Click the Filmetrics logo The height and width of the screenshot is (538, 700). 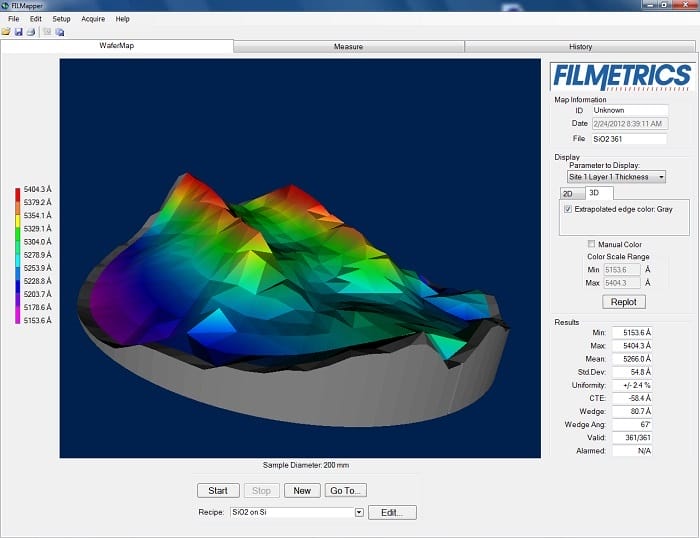click(x=622, y=76)
